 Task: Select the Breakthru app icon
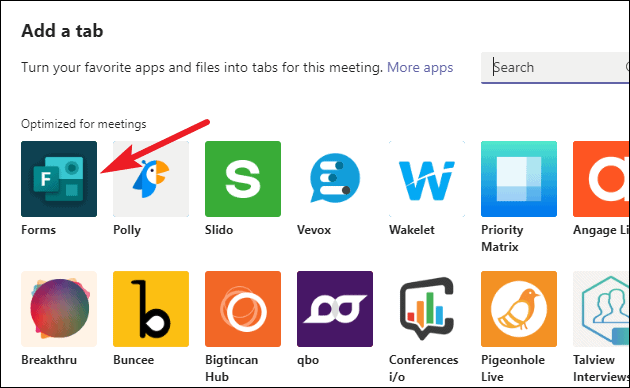point(59,309)
